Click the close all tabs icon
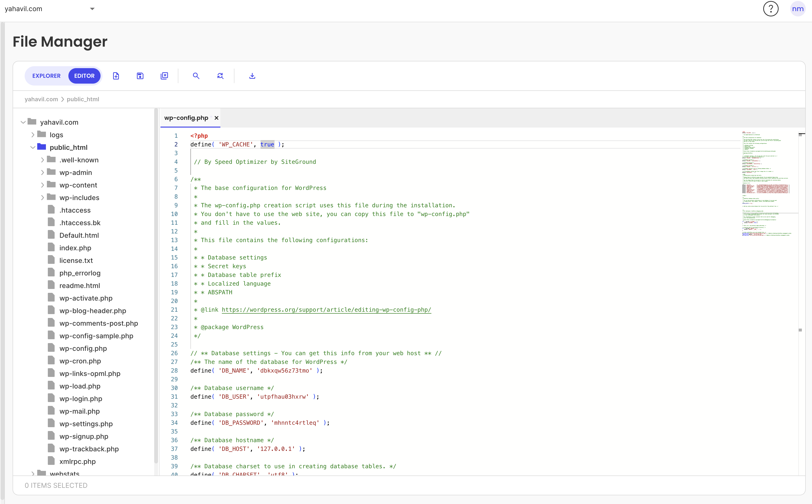The width and height of the screenshot is (812, 504). (x=164, y=76)
